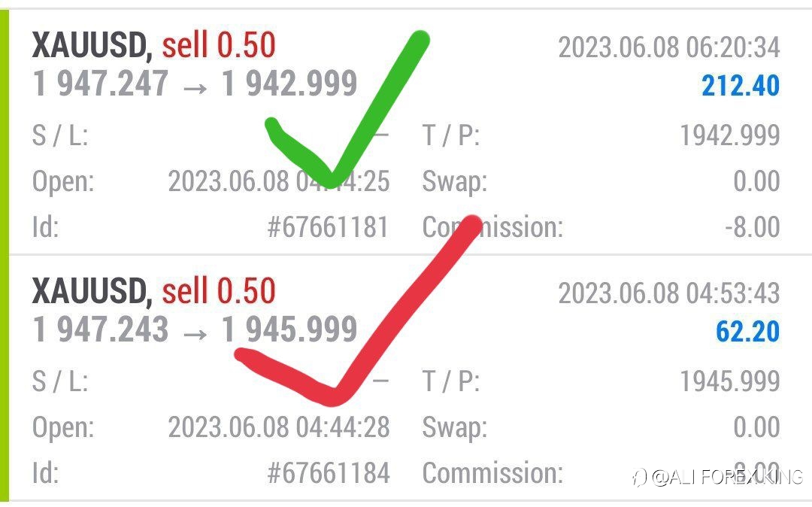Click the 1 947.247 → 1 942.999 price line

pyautogui.click(x=195, y=83)
